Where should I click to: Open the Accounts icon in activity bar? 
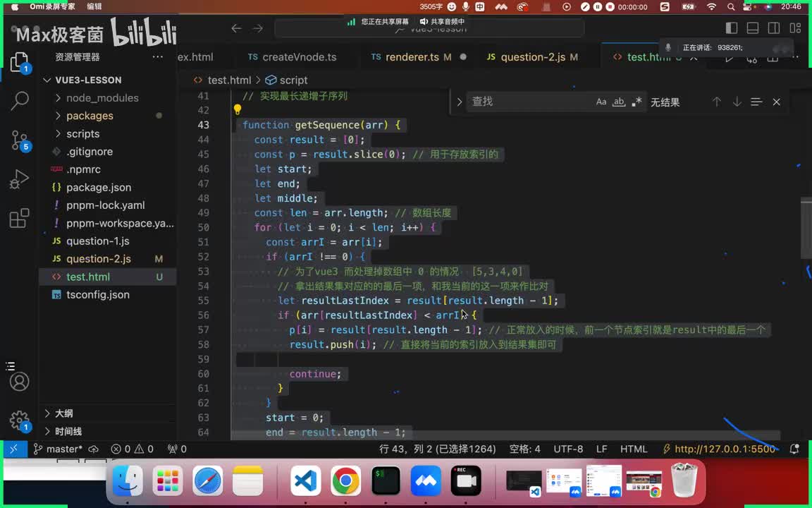(x=20, y=382)
